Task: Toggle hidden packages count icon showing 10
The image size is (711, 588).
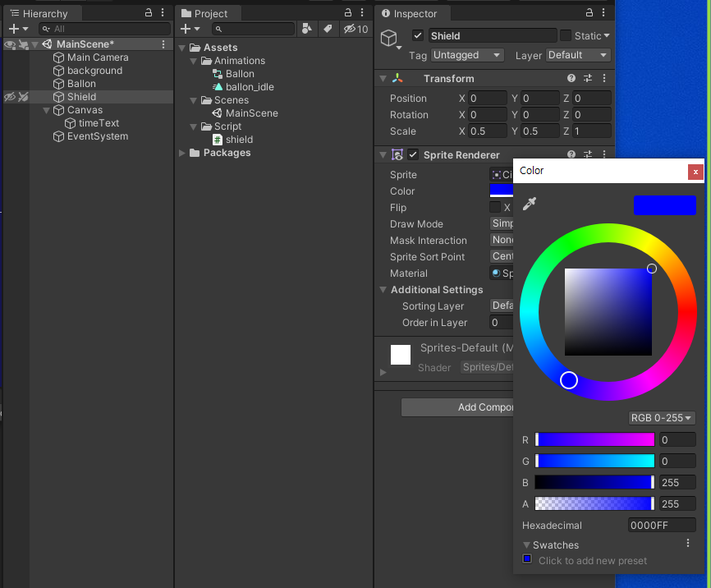Action: 356,29
